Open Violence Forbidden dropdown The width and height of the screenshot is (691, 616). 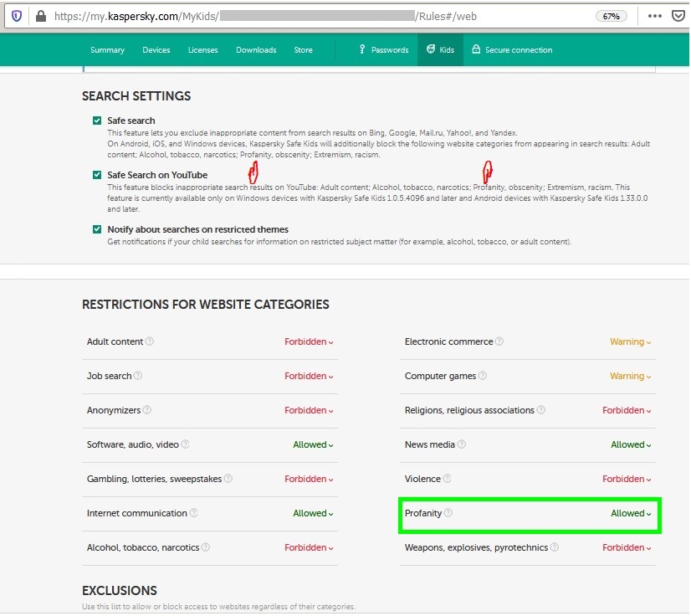[x=627, y=479]
